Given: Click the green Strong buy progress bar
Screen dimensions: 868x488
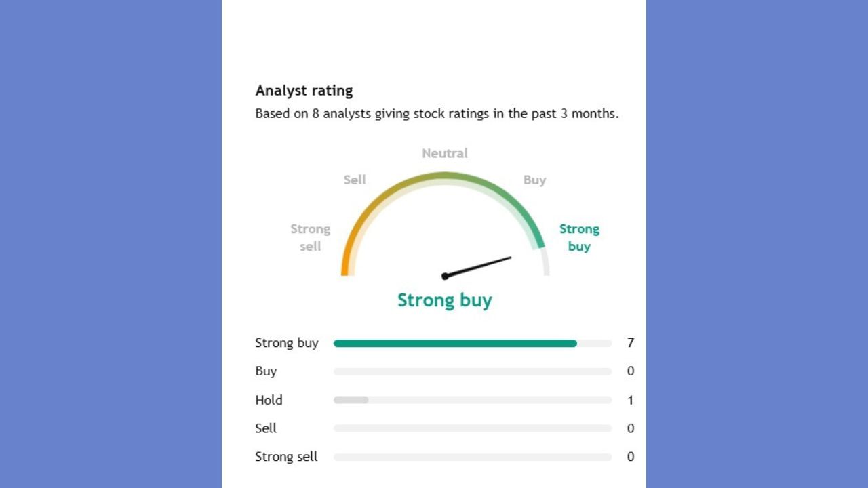Looking at the screenshot, I should click(455, 344).
